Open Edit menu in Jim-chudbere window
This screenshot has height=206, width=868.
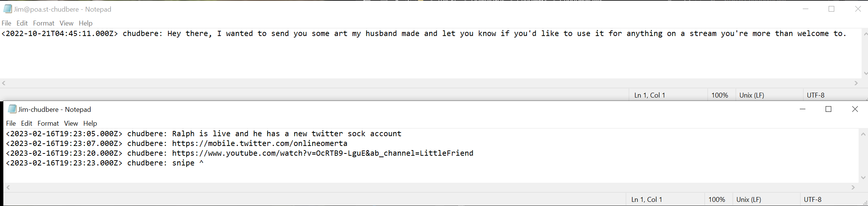tap(27, 123)
